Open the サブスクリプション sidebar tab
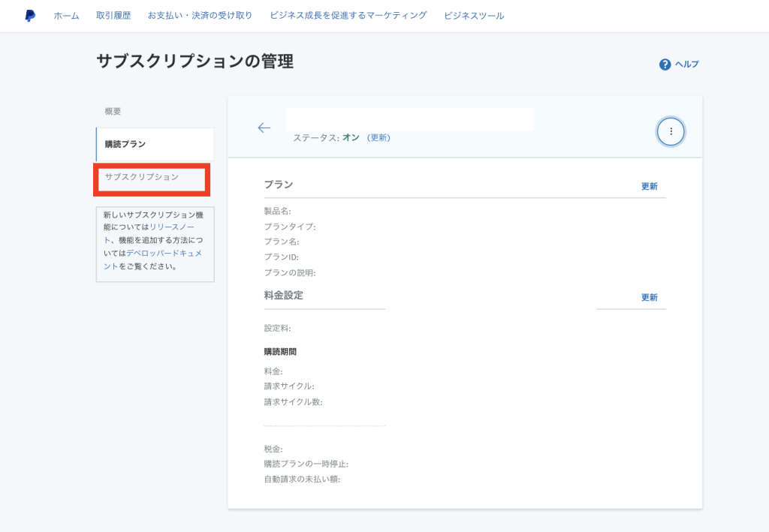The image size is (769, 532). tap(142, 177)
